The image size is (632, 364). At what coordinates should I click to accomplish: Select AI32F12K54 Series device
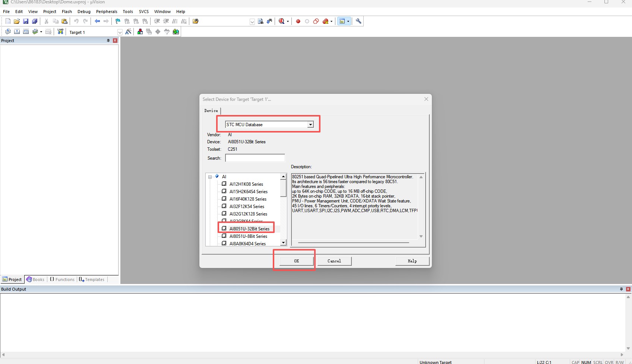(x=247, y=207)
